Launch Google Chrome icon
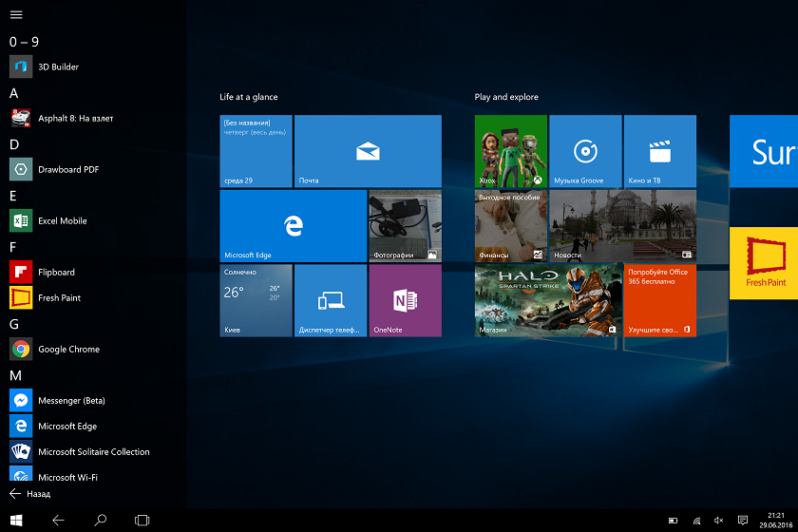Viewport: 798px width, 532px height. pos(21,350)
